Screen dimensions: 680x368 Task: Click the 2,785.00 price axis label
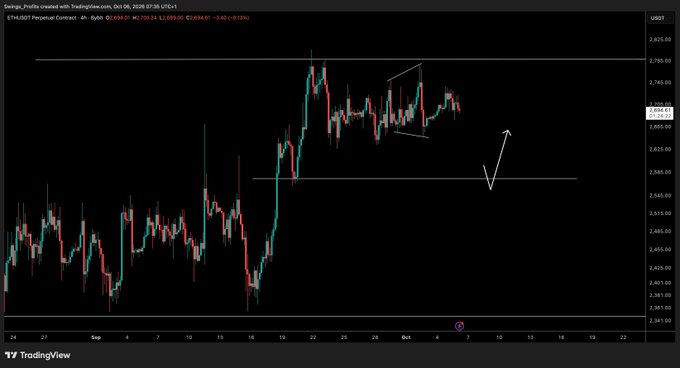660,61
